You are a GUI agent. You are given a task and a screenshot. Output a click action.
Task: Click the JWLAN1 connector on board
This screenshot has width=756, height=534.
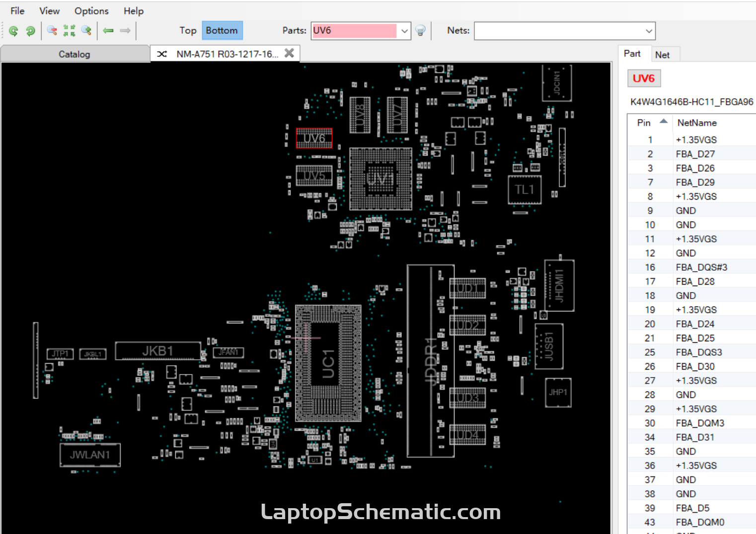click(90, 455)
